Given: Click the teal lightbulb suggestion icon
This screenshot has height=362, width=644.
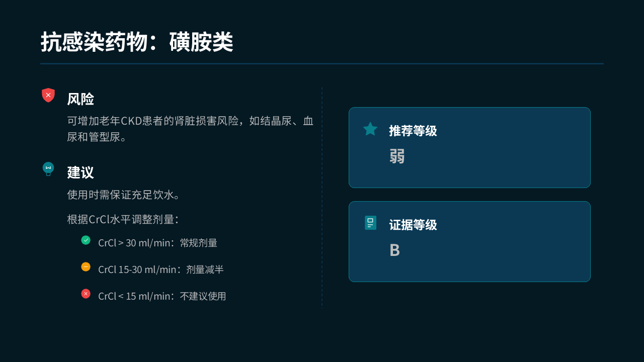Looking at the screenshot, I should 48,168.
